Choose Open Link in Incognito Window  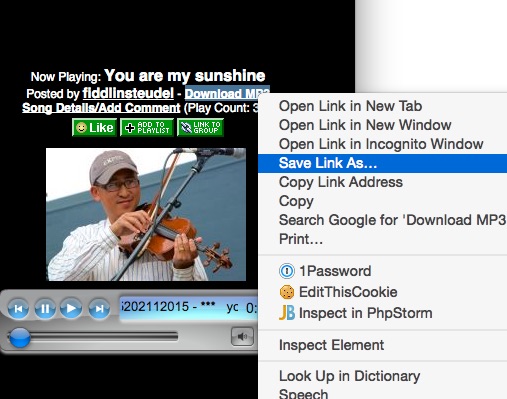(x=383, y=144)
